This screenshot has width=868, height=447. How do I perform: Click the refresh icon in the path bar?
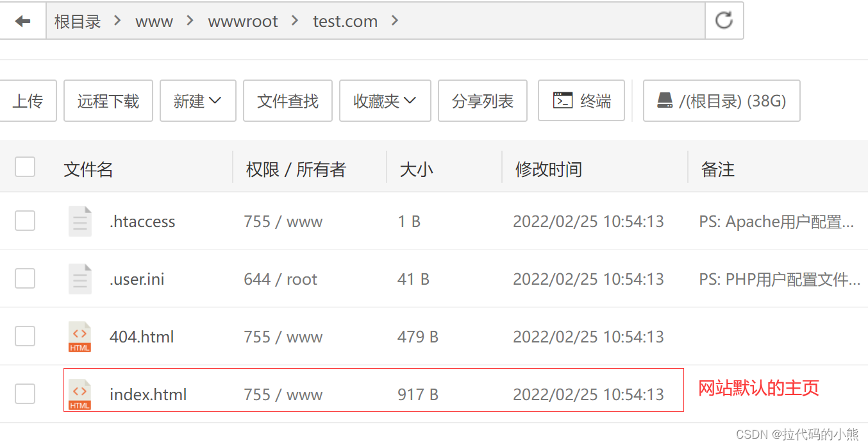click(724, 21)
